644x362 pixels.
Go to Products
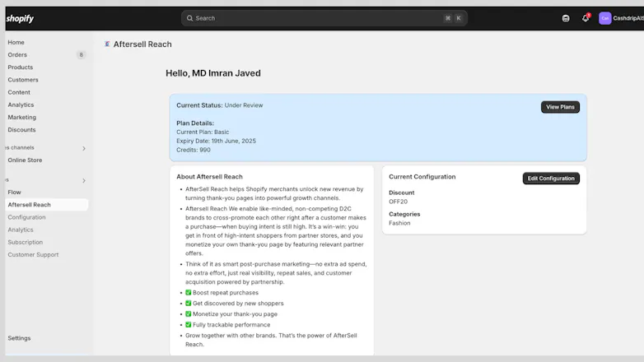point(20,67)
